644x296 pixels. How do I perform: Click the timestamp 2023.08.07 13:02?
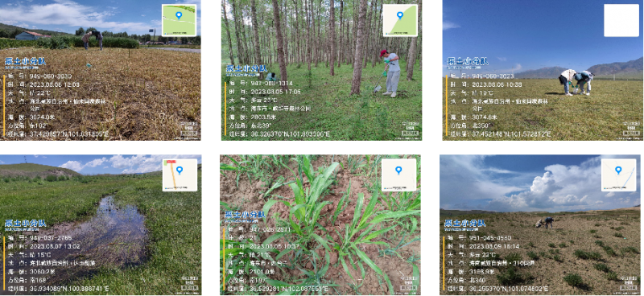[x=56, y=246]
